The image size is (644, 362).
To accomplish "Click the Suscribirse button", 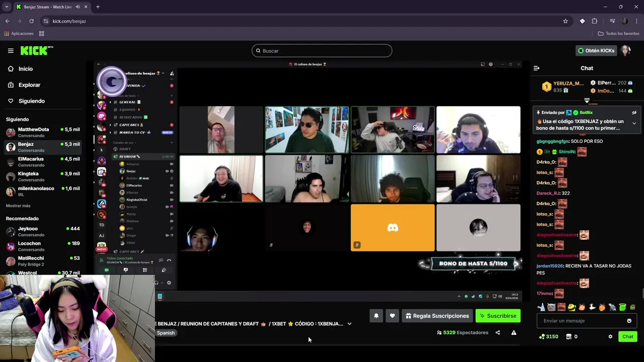I will click(x=498, y=316).
